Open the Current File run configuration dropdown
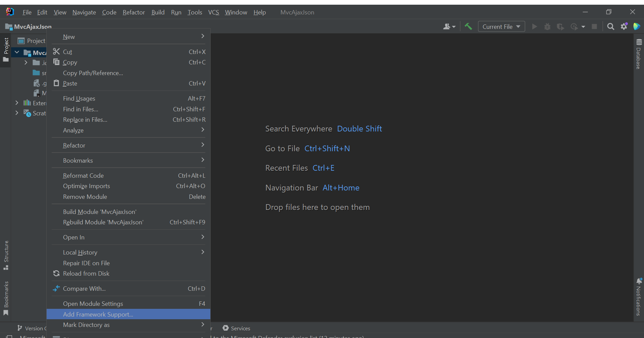 coord(501,26)
